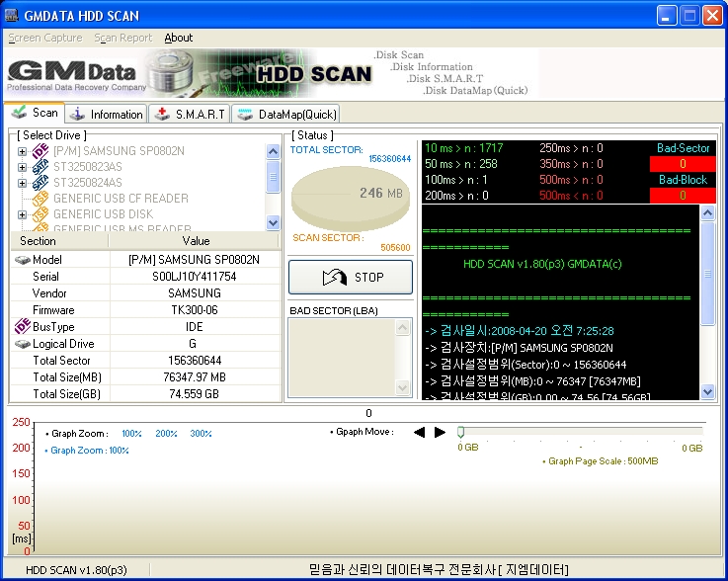Click the log panel scrollbar thumb

pyautogui.click(x=707, y=274)
